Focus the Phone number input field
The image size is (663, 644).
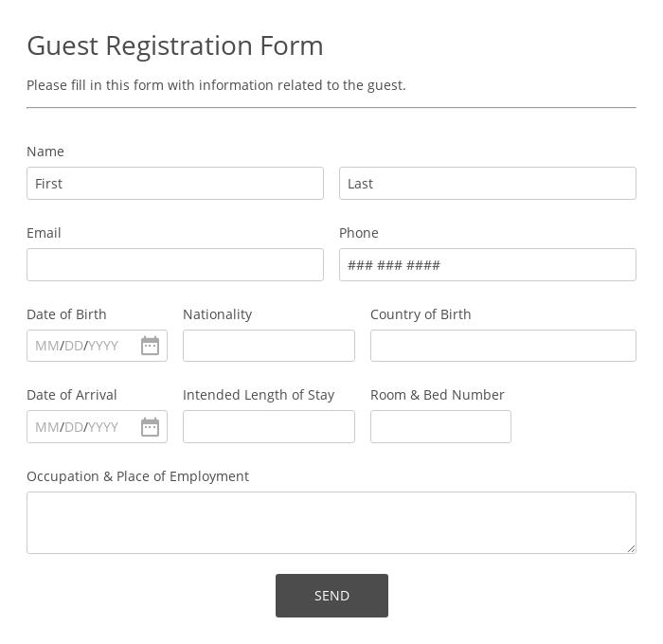click(487, 265)
